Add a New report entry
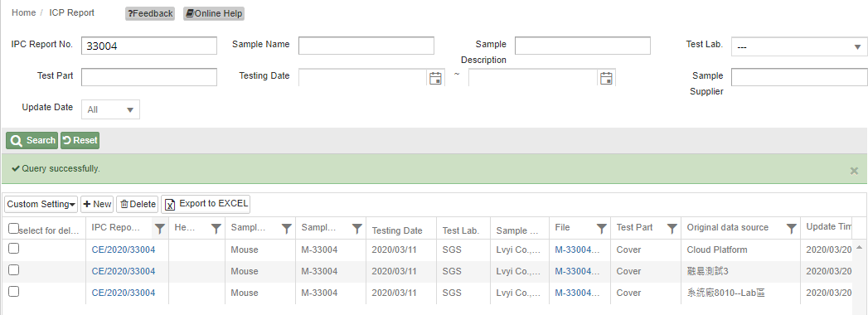Viewport: 868px width, 315px height. click(x=97, y=204)
